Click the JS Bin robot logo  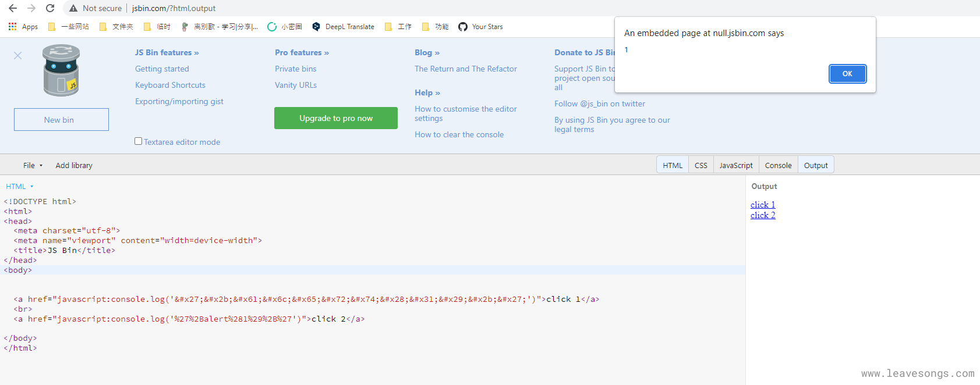pos(61,71)
